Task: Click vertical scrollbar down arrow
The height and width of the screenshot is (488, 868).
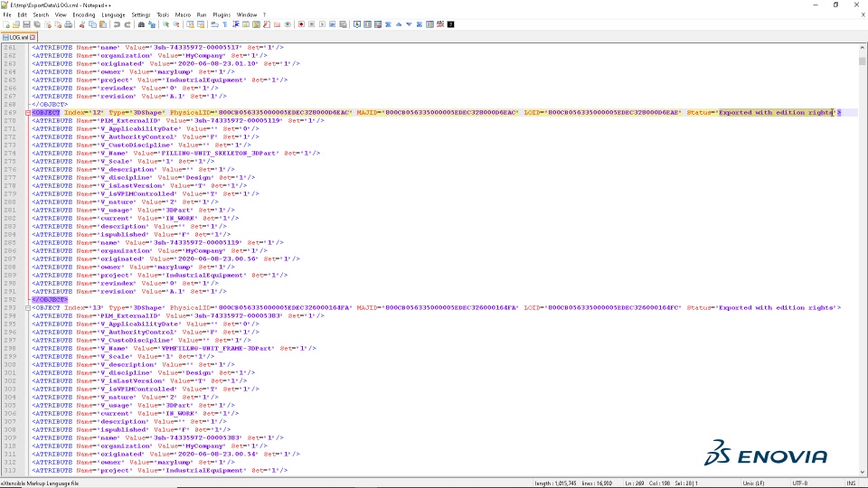Action: pos(863,472)
